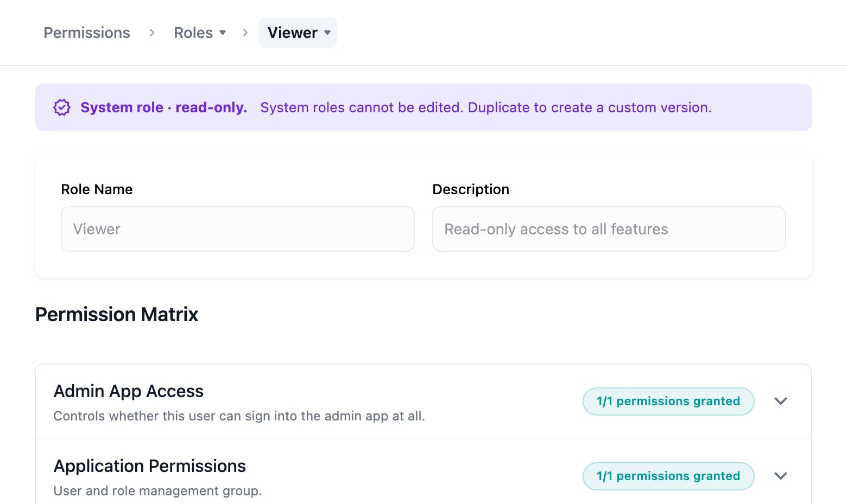Click the Description label
The height and width of the screenshot is (504, 847).
(x=471, y=189)
